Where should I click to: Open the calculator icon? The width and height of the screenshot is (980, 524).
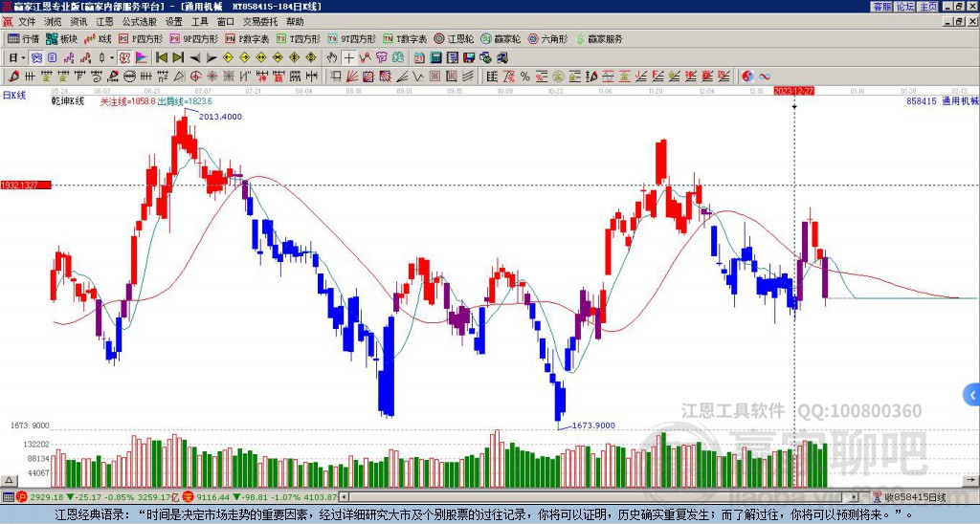[x=435, y=58]
